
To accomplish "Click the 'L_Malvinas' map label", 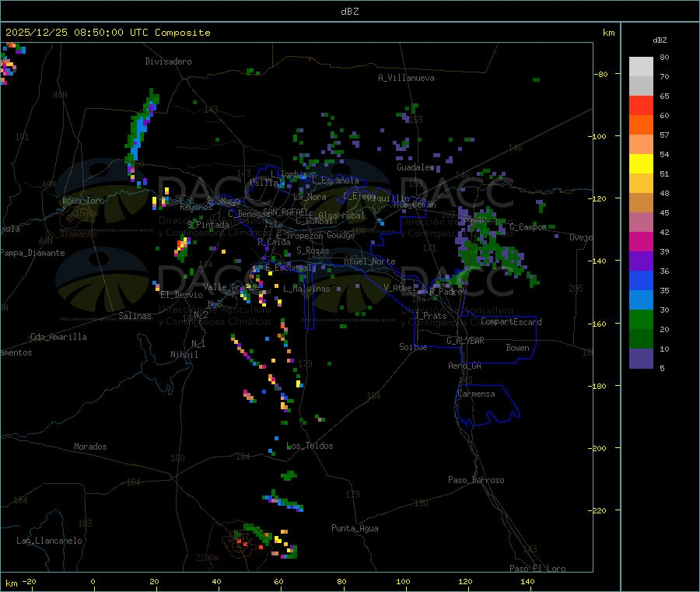I will (306, 289).
